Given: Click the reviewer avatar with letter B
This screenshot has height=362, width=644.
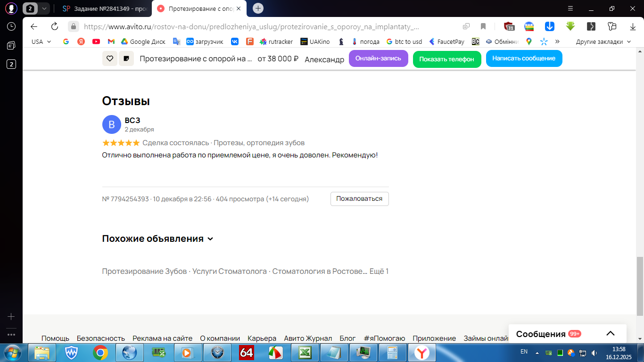Looking at the screenshot, I should 112,124.
